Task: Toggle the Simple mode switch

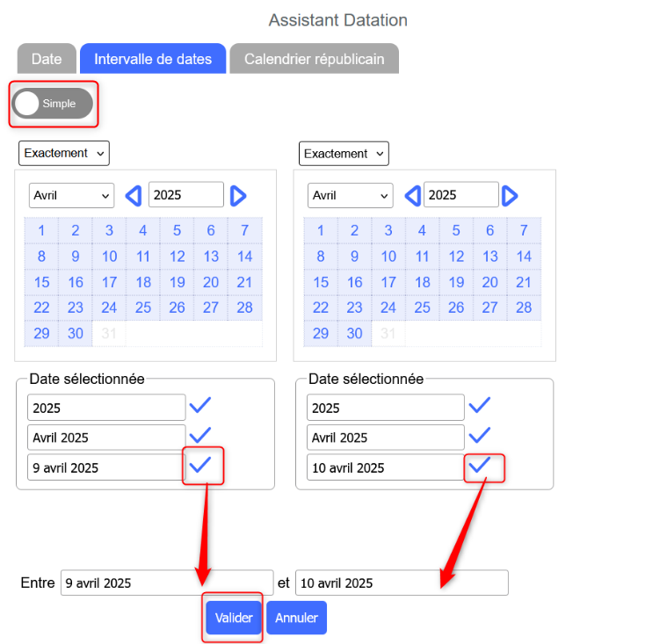Action: point(53,104)
